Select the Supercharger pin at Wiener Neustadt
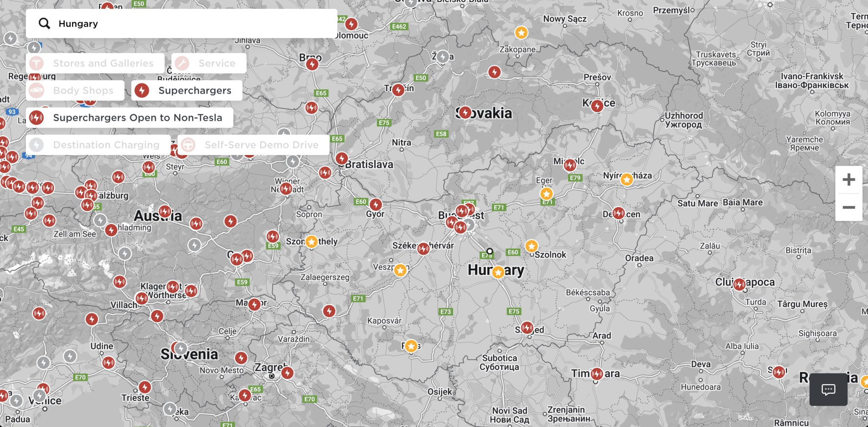Image resolution: width=868 pixels, height=427 pixels. tap(286, 189)
